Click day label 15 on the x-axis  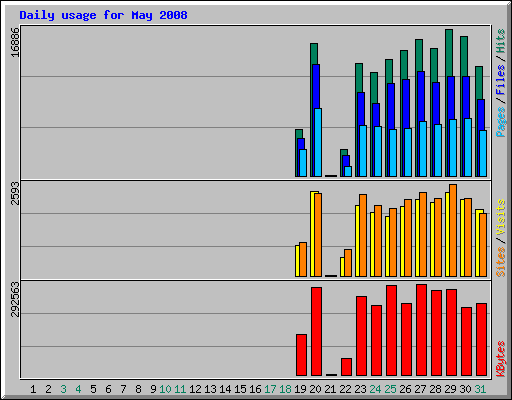tap(240, 389)
